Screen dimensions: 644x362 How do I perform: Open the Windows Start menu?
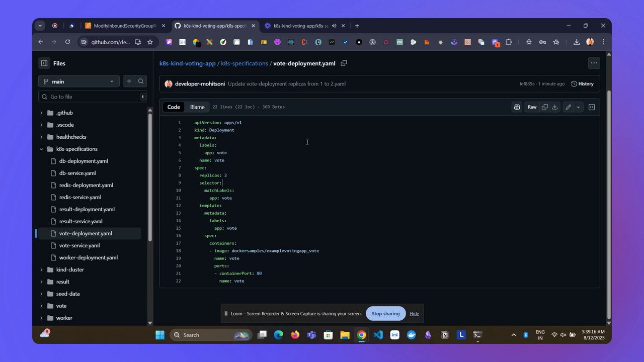pos(160,335)
